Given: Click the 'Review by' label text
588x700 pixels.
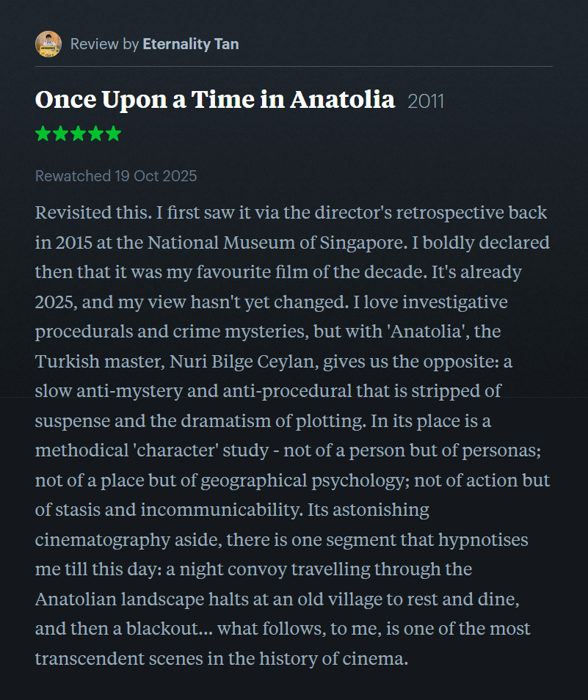Looking at the screenshot, I should [x=104, y=44].
